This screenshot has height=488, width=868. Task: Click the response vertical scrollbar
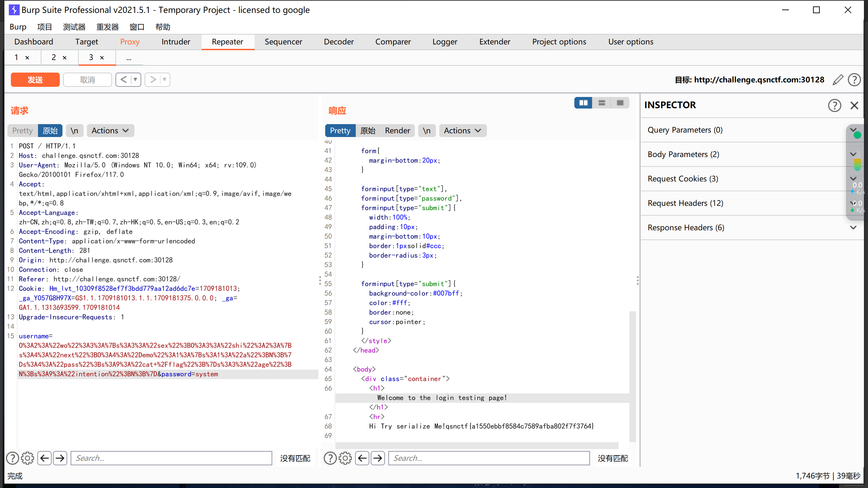tap(632, 376)
